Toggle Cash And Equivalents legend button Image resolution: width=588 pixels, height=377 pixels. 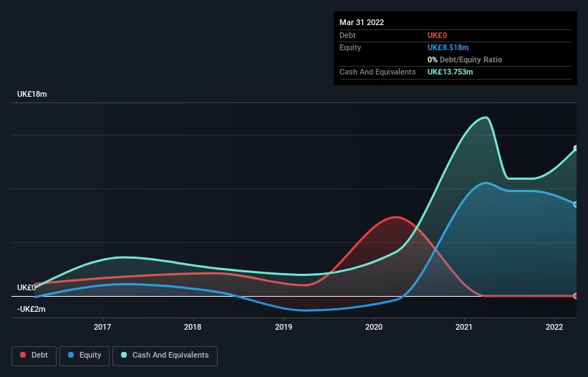point(165,355)
